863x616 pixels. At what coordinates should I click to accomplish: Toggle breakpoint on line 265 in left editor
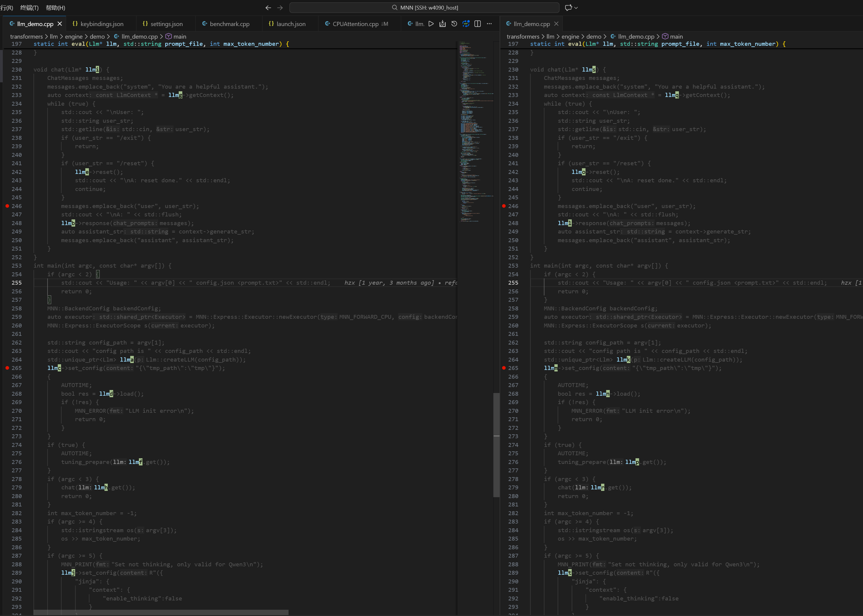coord(7,368)
